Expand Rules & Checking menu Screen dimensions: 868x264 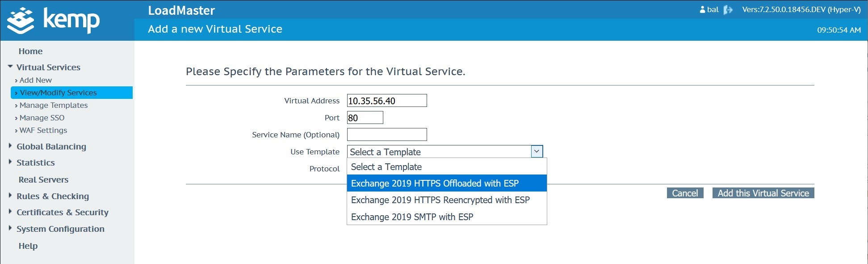click(x=10, y=196)
